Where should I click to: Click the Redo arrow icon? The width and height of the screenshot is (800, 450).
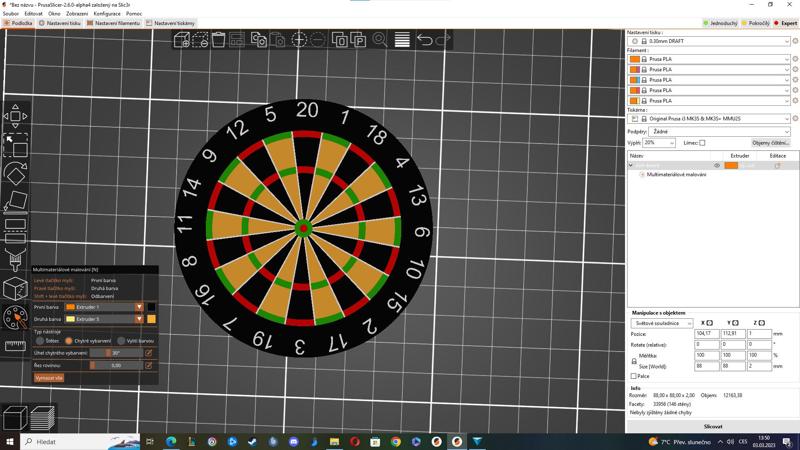click(442, 40)
